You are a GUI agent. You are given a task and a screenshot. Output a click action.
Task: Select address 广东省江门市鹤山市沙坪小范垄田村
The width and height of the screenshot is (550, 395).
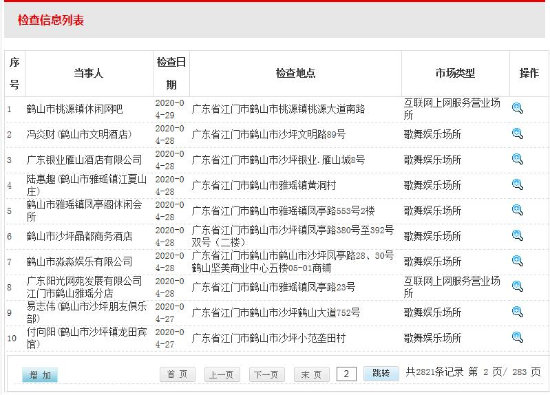pos(269,338)
